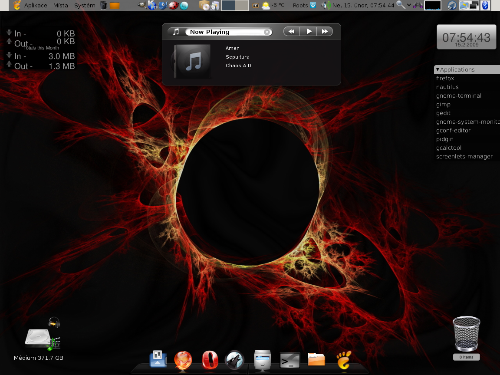Click the Bluetooth icon in the top panel

point(485,5)
